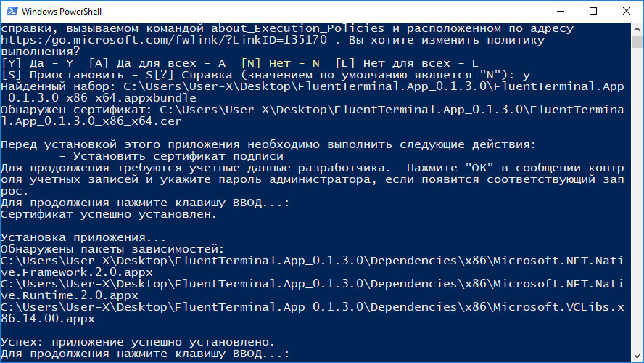Close the Windows PowerShell window
This screenshot has height=363, width=644.
(x=627, y=11)
